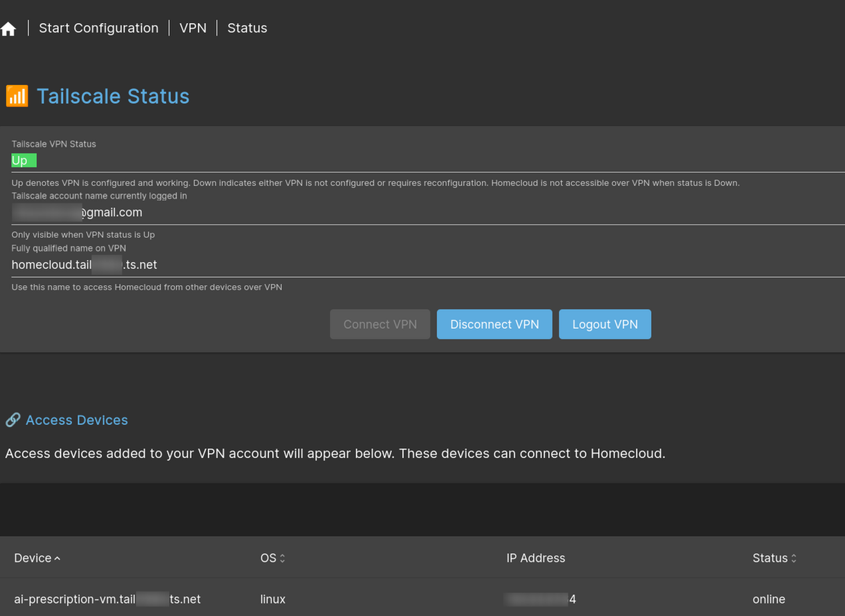This screenshot has width=845, height=616.
Task: Sort table by Status column
Action: pos(775,558)
